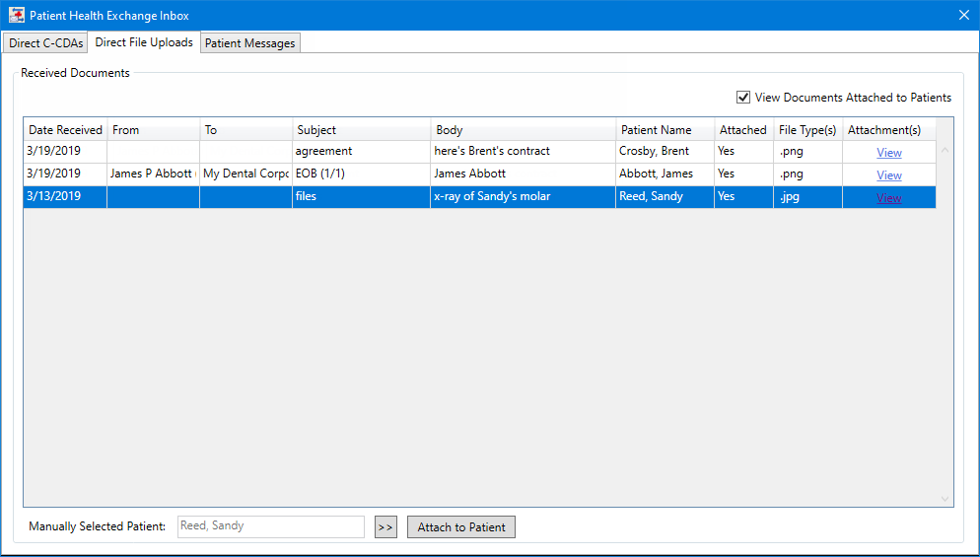View attachment for Brent Crosby's agreement
Viewport: 980px width, 557px height.
tap(888, 153)
